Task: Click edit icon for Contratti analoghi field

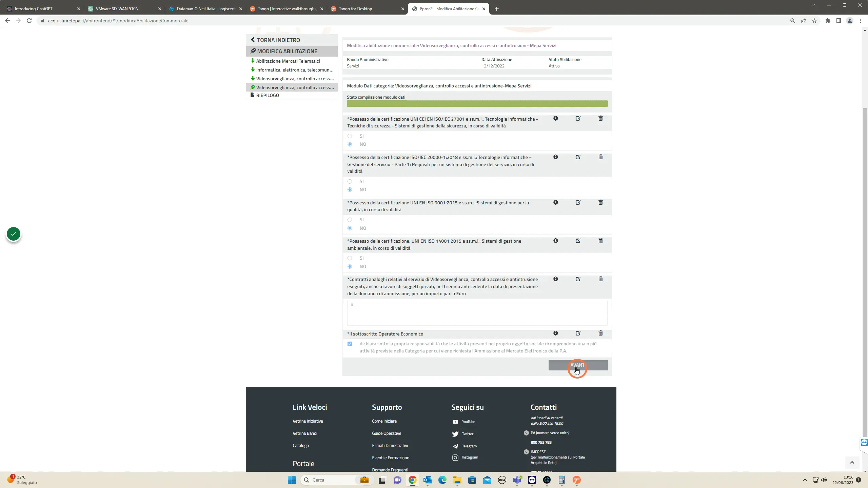Action: (578, 279)
